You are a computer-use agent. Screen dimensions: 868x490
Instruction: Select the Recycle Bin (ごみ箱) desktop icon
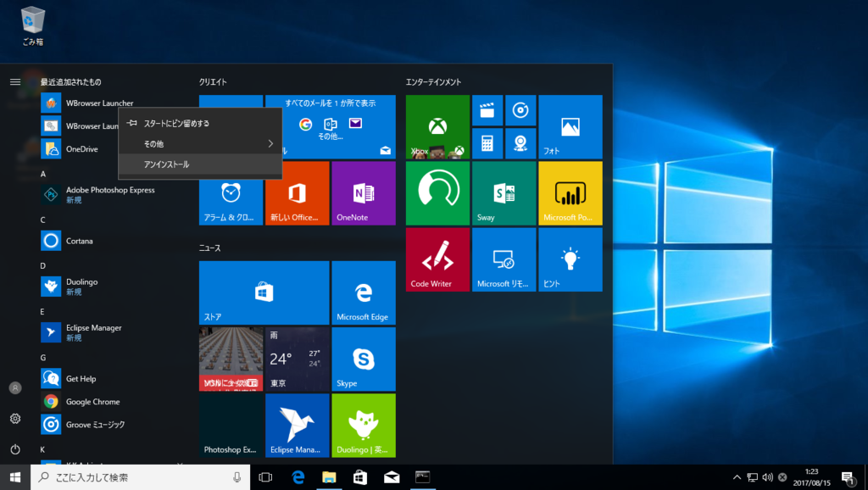pos(33,26)
